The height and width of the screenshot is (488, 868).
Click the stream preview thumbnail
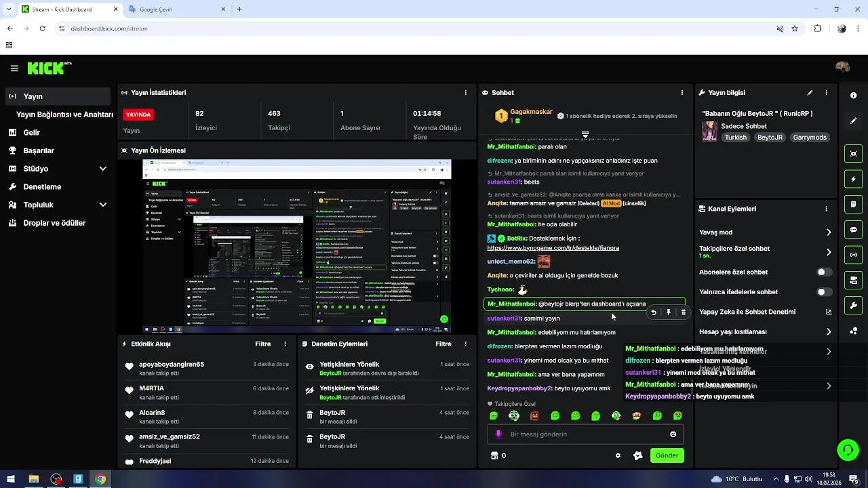point(296,246)
